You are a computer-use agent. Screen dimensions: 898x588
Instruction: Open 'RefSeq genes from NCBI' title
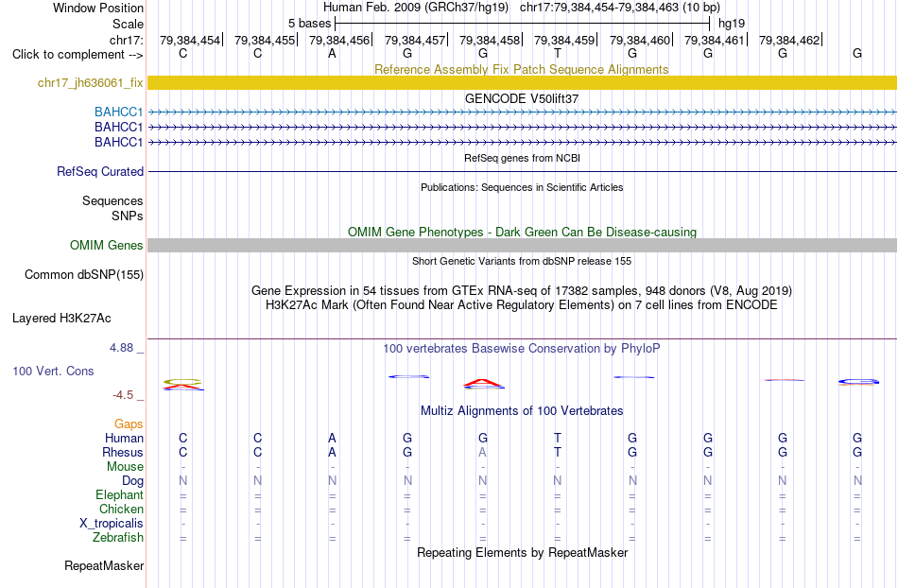pyautogui.click(x=522, y=158)
